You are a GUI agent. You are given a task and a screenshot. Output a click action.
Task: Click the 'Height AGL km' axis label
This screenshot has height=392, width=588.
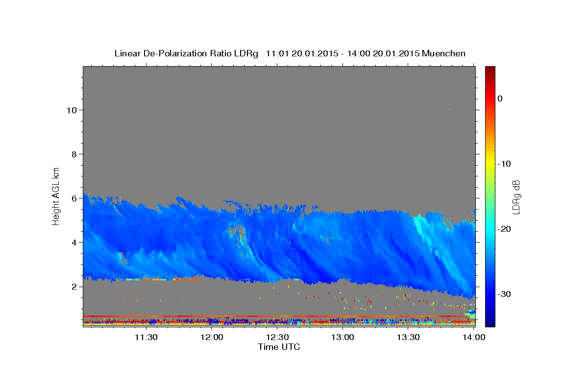pyautogui.click(x=56, y=196)
